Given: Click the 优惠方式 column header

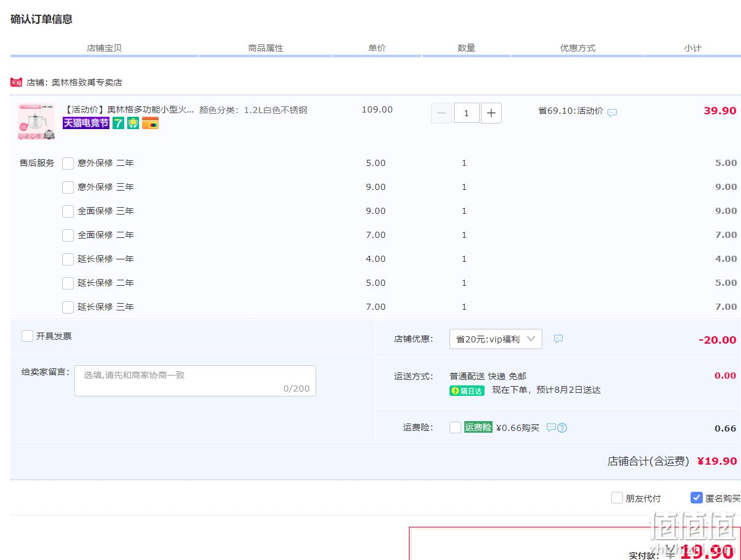Looking at the screenshot, I should [577, 48].
